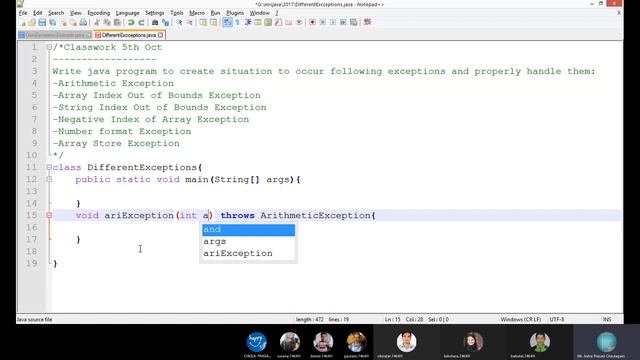Image resolution: width=640 pixels, height=360 pixels.
Task: Click the Print toolbar icon
Action: (x=83, y=22)
